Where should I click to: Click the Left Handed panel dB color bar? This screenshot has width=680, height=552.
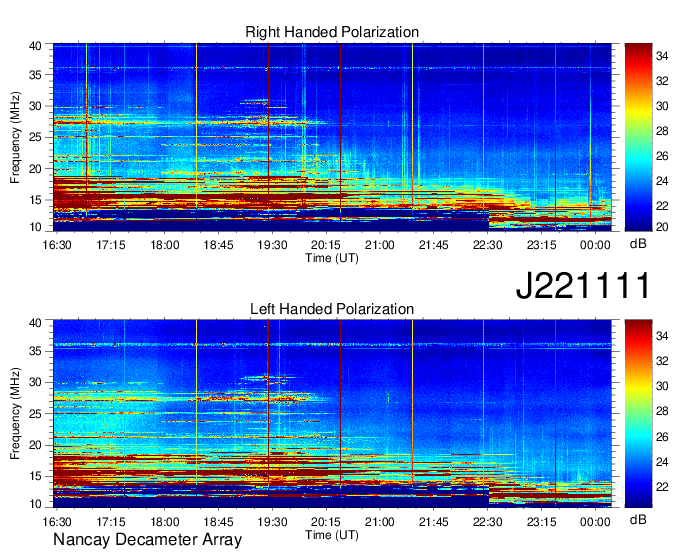pyautogui.click(x=638, y=414)
